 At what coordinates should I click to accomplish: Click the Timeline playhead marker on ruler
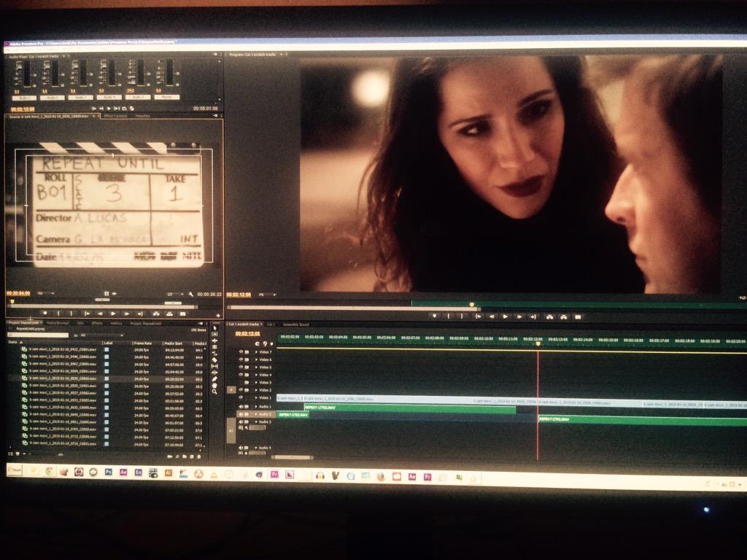538,343
